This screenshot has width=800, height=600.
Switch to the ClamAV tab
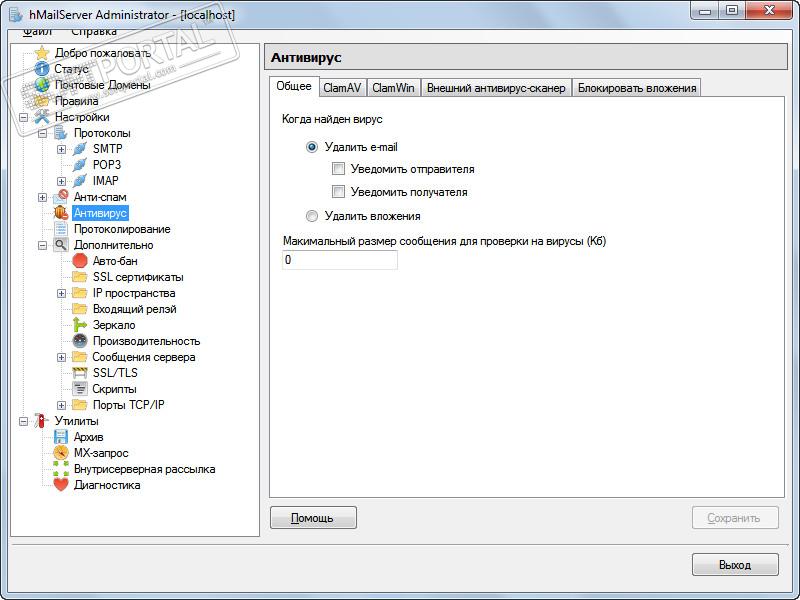(342, 88)
